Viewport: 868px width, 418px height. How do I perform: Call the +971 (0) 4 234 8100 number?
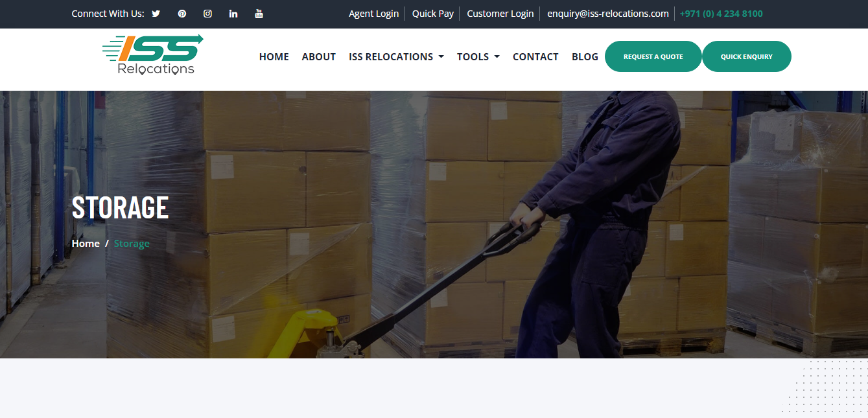coord(721,14)
